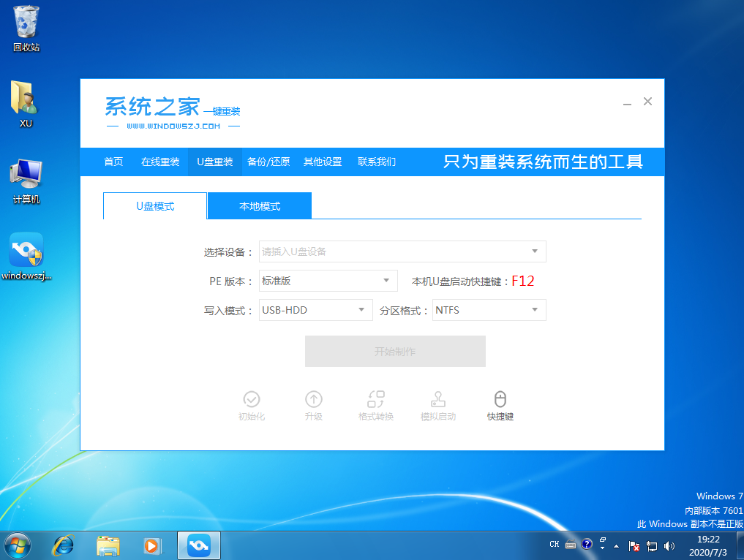The image size is (744, 560).
Task: Open the volume speaker tray icon
Action: [669, 546]
